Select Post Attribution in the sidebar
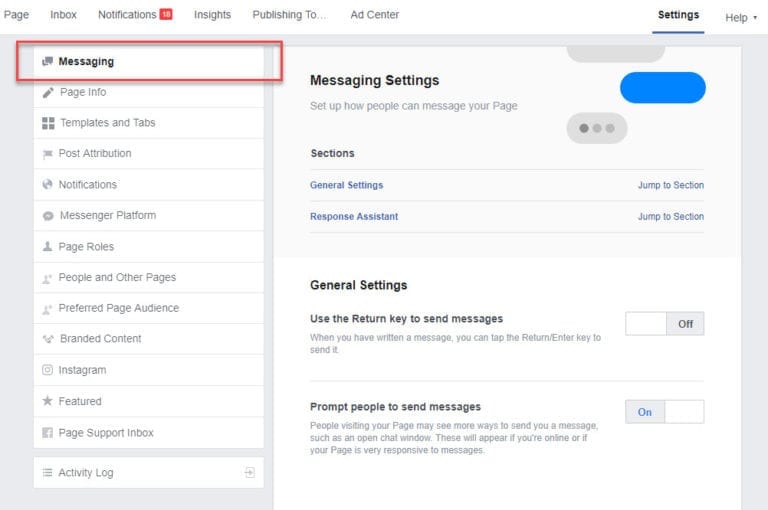 (149, 154)
